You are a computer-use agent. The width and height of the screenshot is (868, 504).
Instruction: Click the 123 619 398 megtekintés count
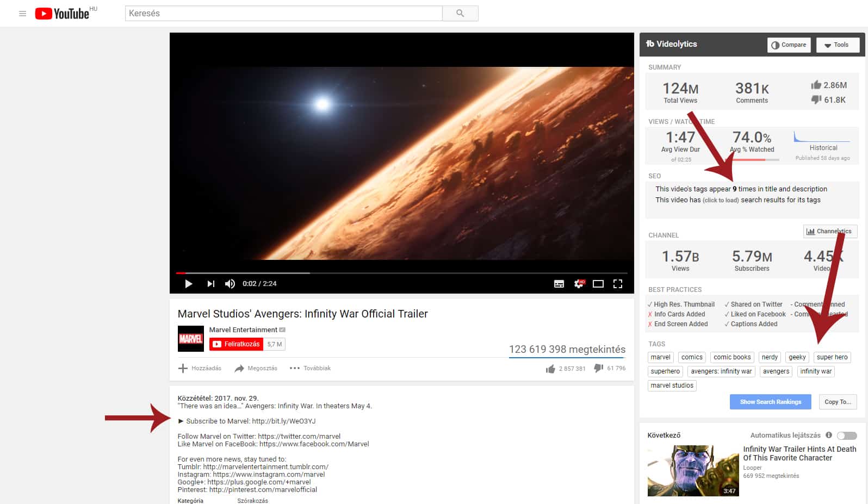coord(567,350)
